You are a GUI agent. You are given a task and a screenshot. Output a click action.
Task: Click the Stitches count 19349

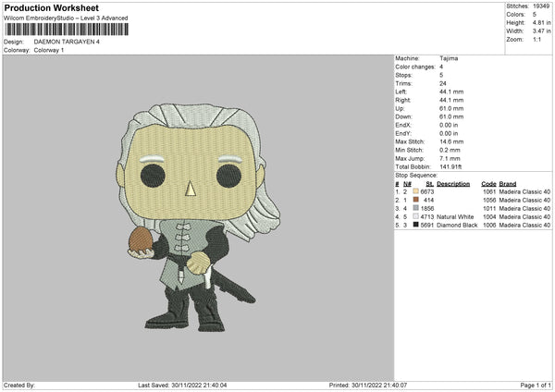click(x=541, y=6)
